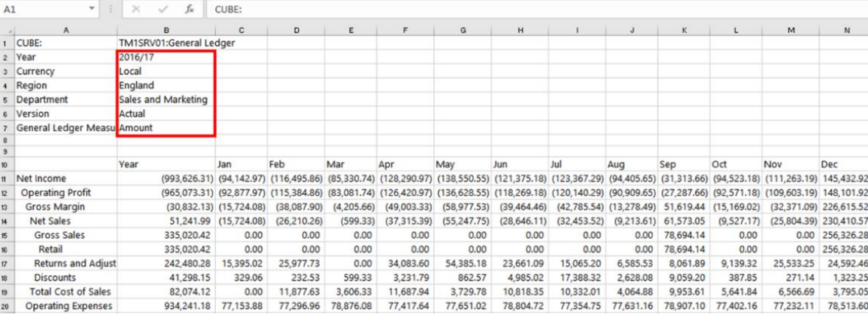Select the 41,298.15 Discounts year cell
This screenshot has width=868, height=321.
166,278
